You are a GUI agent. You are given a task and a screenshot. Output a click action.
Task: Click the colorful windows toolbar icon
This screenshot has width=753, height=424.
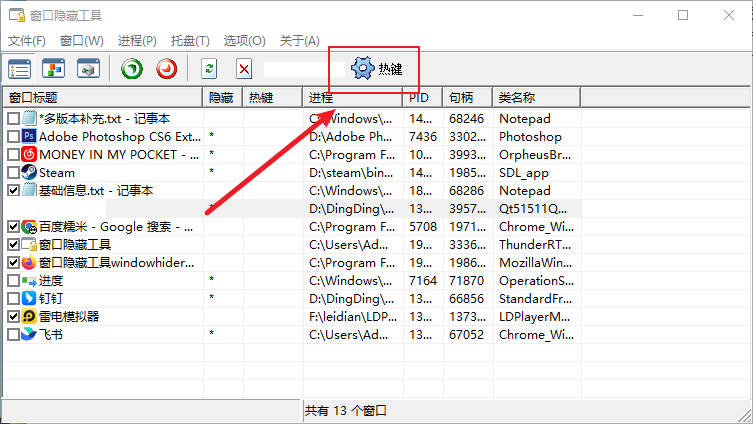[x=53, y=69]
